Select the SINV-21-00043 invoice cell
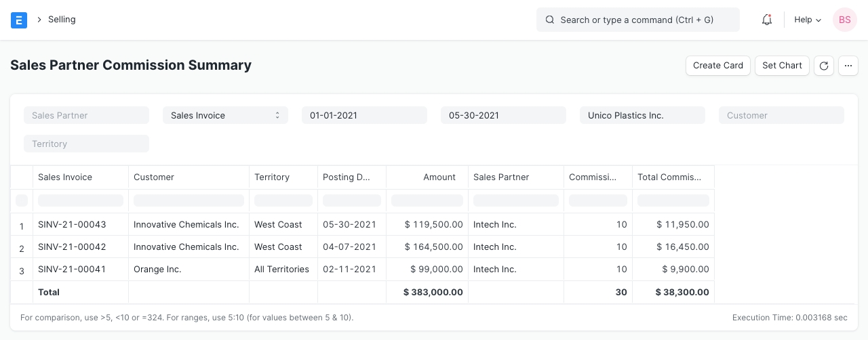This screenshot has height=340, width=868. pos(72,225)
